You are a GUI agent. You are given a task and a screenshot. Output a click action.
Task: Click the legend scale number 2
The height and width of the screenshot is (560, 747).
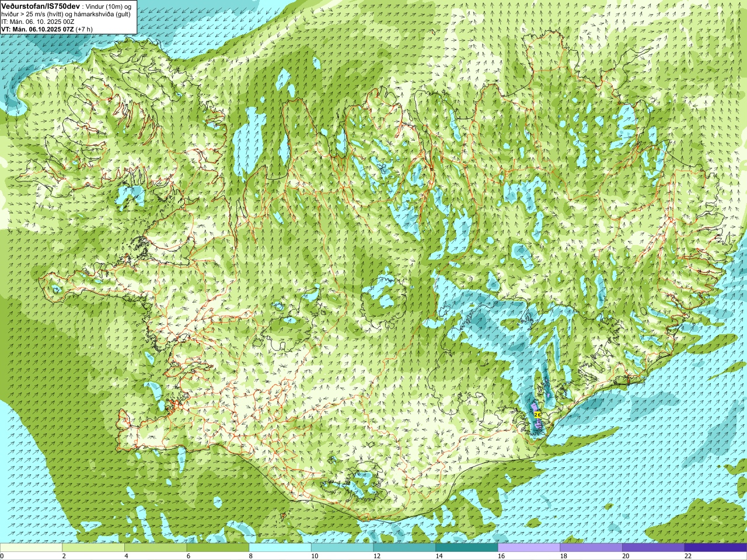pos(64,556)
